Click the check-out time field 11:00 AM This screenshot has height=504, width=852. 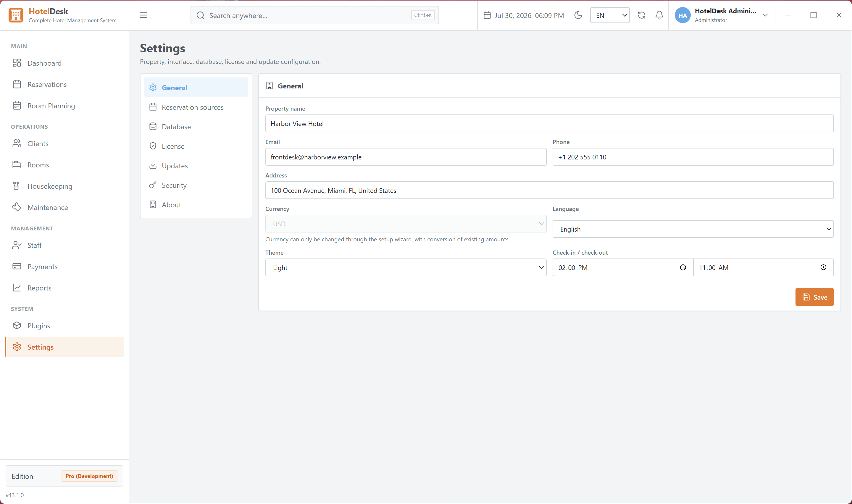tap(763, 267)
